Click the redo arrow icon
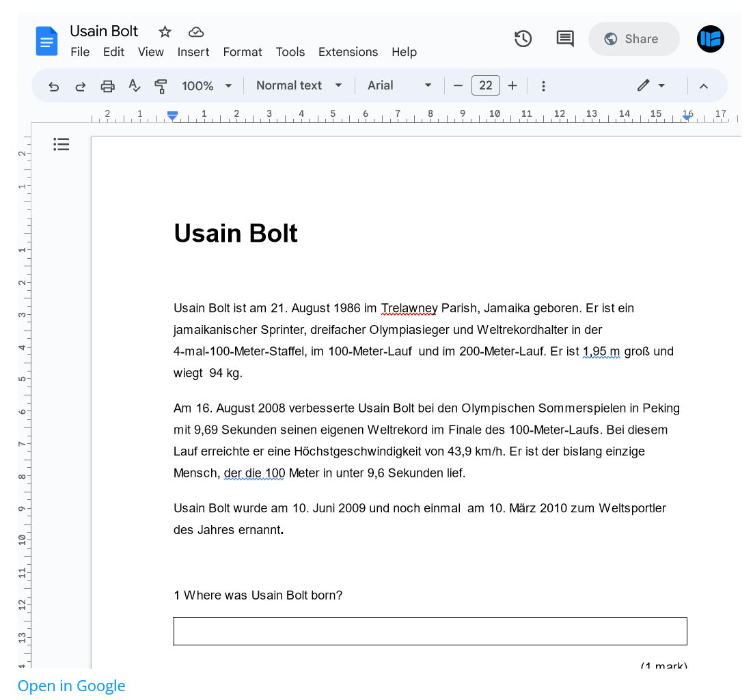Image resolution: width=753 pixels, height=700 pixels. [x=80, y=86]
